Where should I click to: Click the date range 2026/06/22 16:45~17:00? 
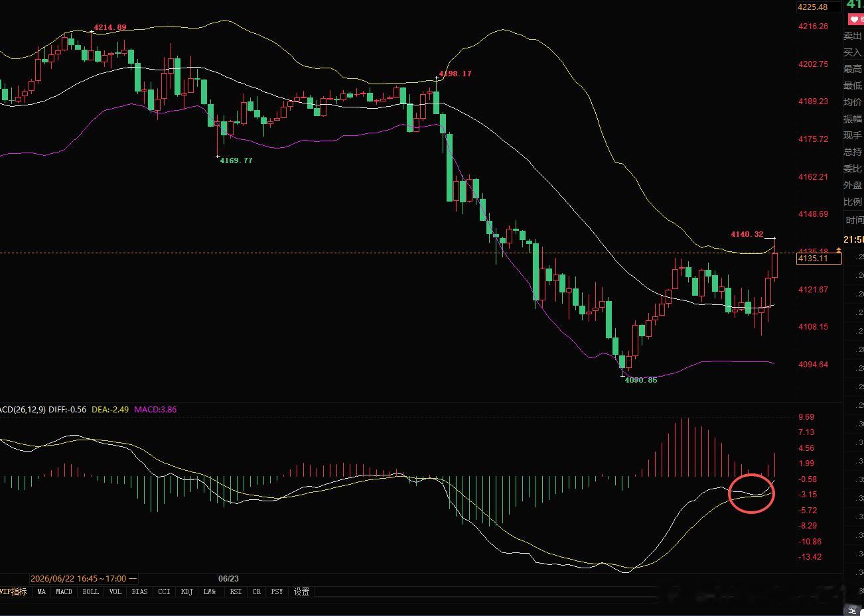(83, 578)
